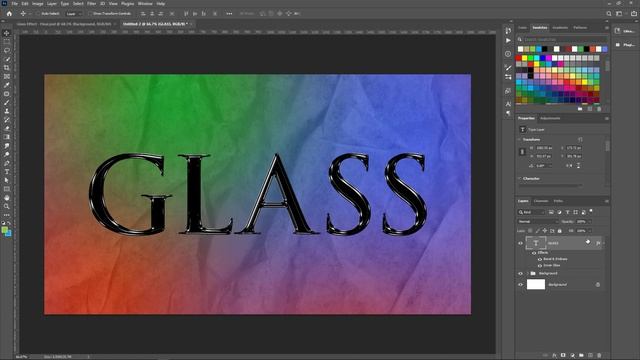640x360 pixels.
Task: Open the layer filter Kind dropdown
Action: pyautogui.click(x=531, y=212)
